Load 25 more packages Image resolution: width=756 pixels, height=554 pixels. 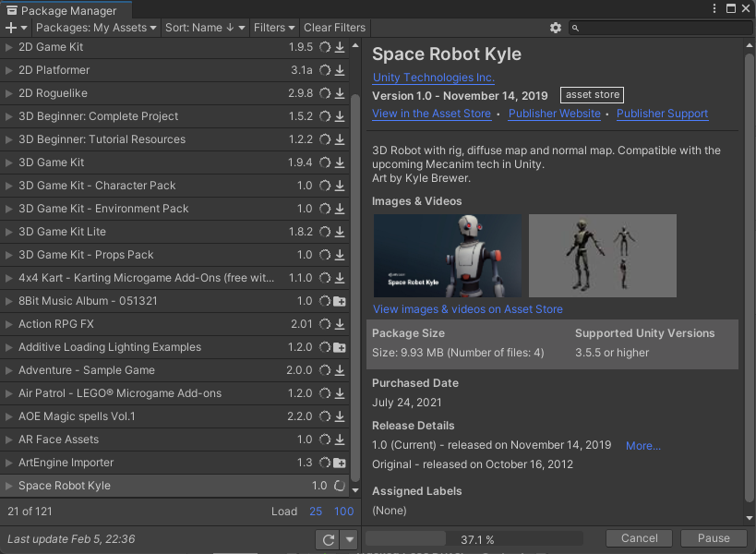[316, 512]
